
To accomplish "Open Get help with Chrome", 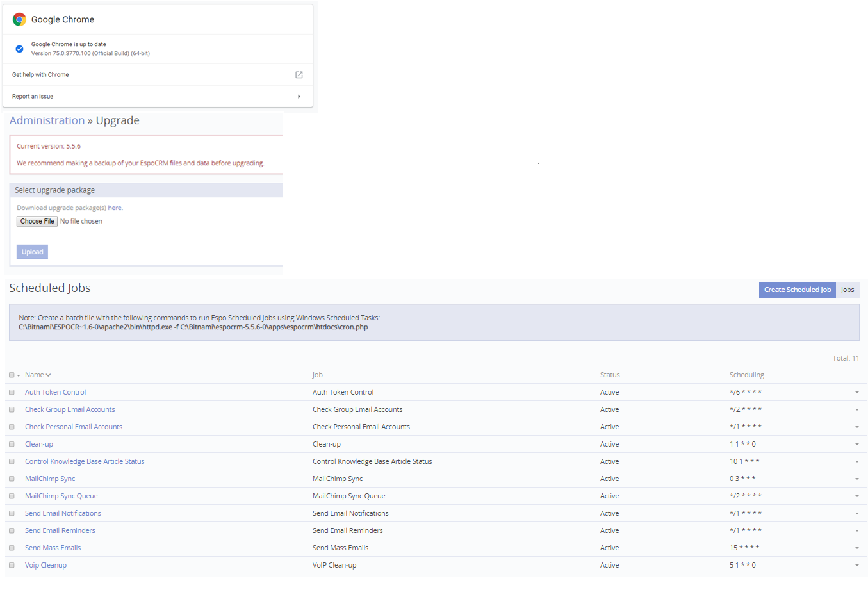I will click(40, 75).
